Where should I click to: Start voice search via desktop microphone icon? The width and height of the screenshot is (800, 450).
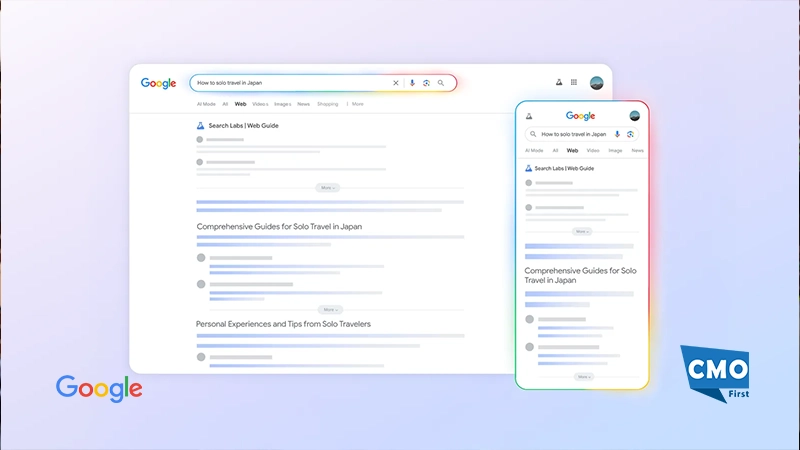(x=412, y=83)
